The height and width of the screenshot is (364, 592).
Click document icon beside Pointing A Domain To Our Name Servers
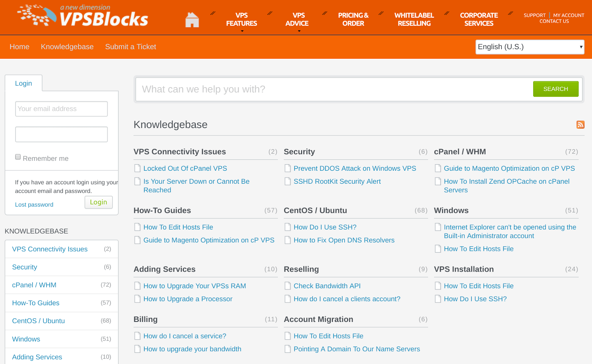coord(287,349)
